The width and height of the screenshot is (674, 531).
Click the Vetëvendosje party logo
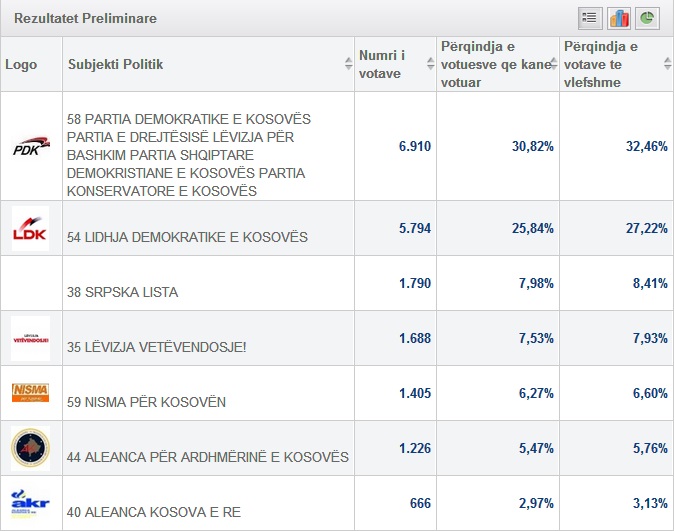pyautogui.click(x=30, y=338)
